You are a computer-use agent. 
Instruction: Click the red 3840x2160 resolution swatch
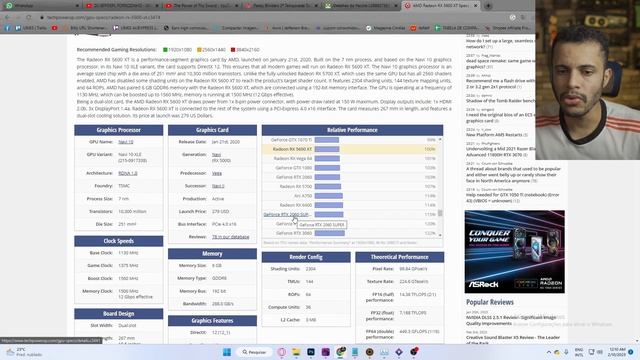click(x=233, y=50)
